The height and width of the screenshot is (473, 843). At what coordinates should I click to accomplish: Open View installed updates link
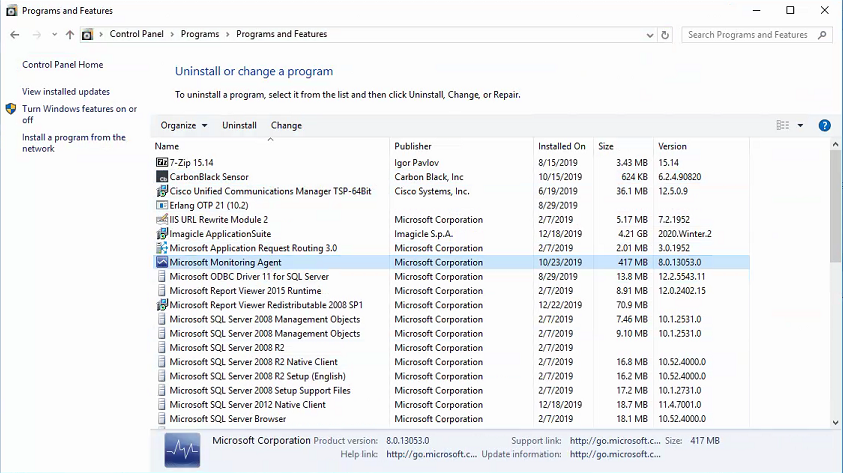tap(66, 92)
